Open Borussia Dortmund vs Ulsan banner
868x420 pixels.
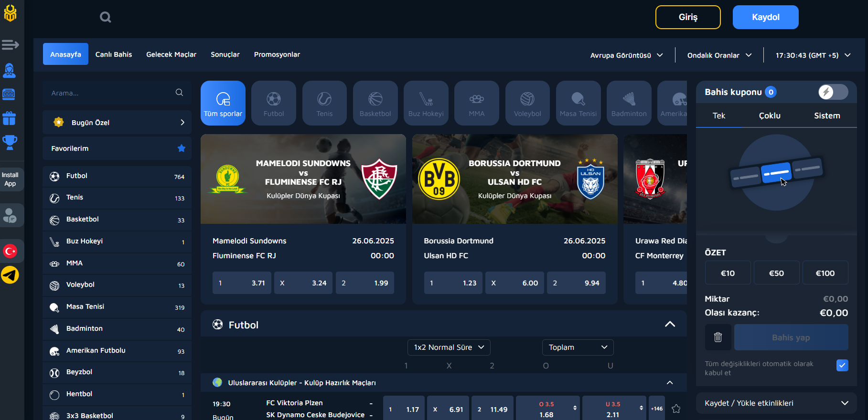pyautogui.click(x=515, y=179)
